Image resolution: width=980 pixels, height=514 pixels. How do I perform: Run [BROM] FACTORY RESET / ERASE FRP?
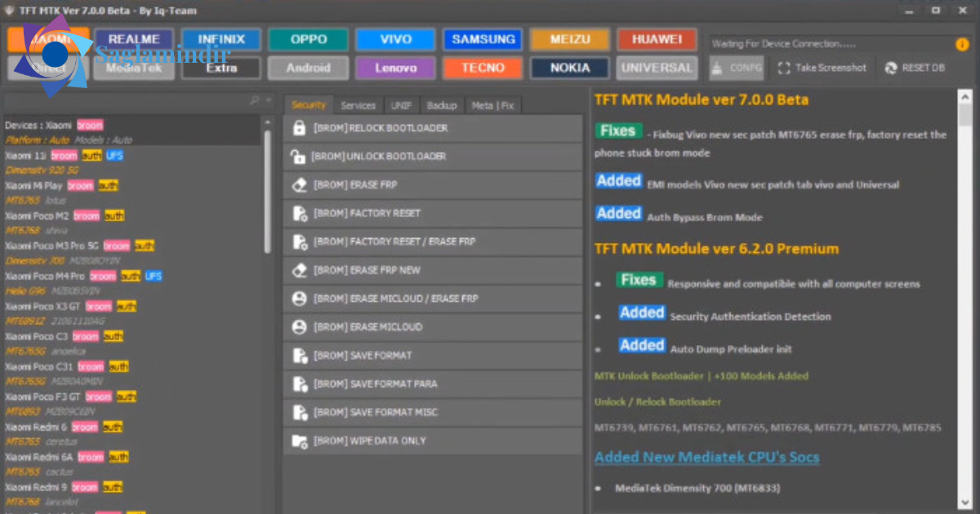click(x=433, y=241)
